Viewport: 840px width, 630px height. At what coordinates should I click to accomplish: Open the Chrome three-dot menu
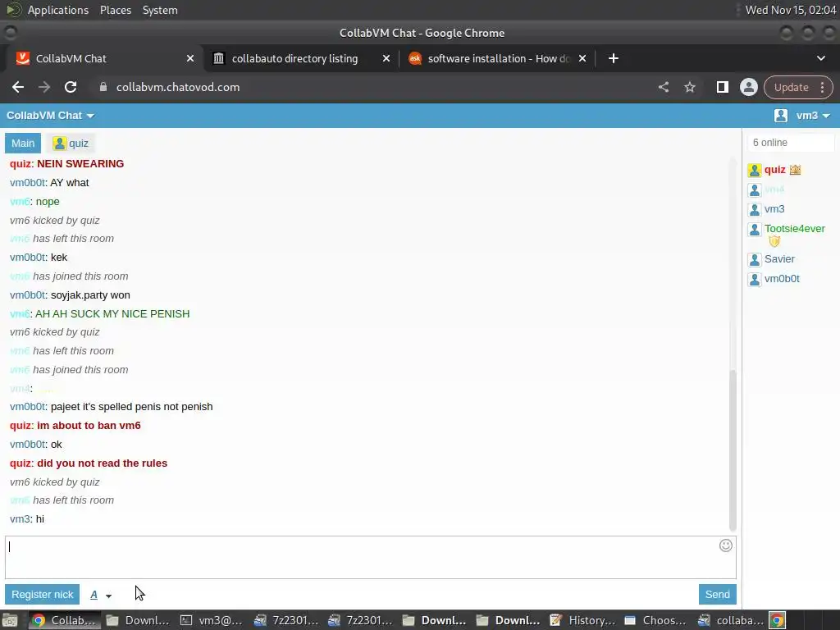pos(822,87)
